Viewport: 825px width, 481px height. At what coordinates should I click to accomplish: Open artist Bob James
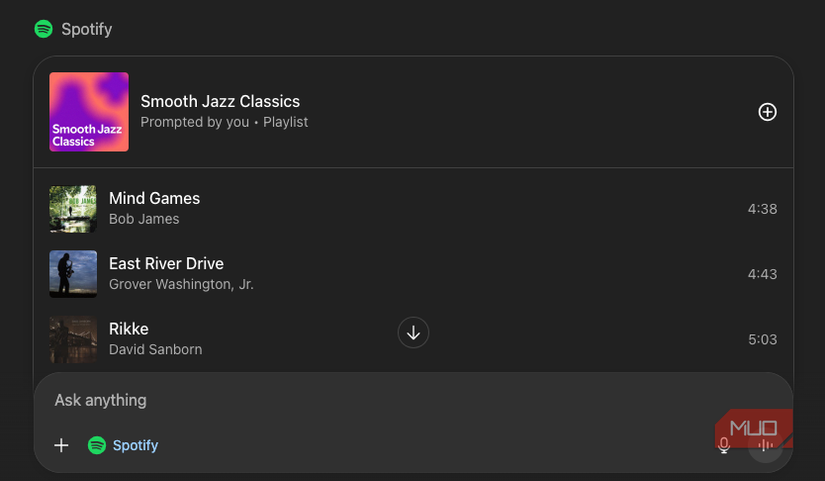tap(144, 219)
